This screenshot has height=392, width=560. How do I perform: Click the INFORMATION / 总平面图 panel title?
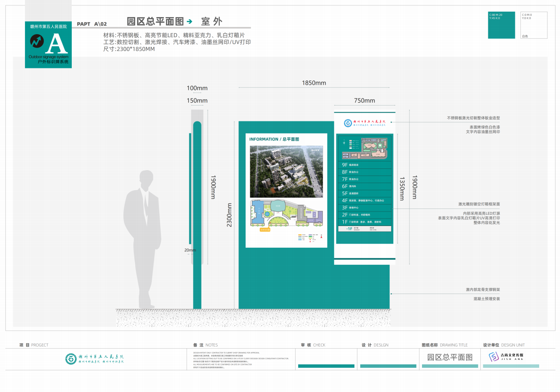tap(274, 139)
